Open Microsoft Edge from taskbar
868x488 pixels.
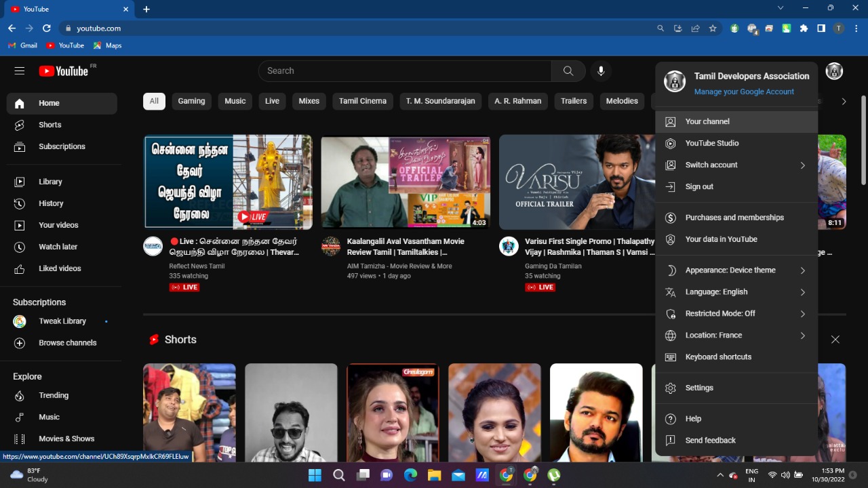(x=410, y=475)
